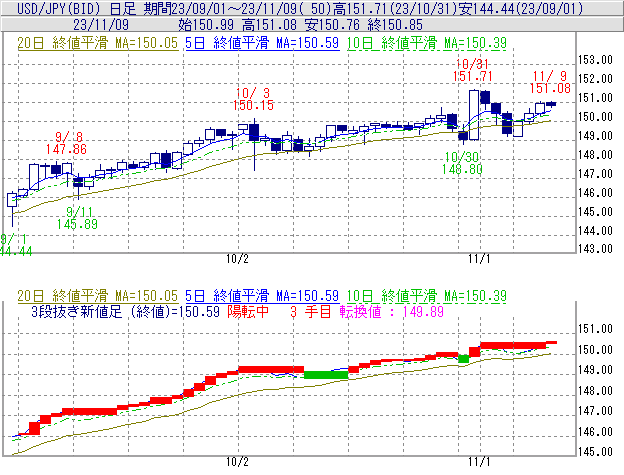Click the USD/JPY(BID) title text
Viewport: 624px width, 475px height.
(x=58, y=8)
